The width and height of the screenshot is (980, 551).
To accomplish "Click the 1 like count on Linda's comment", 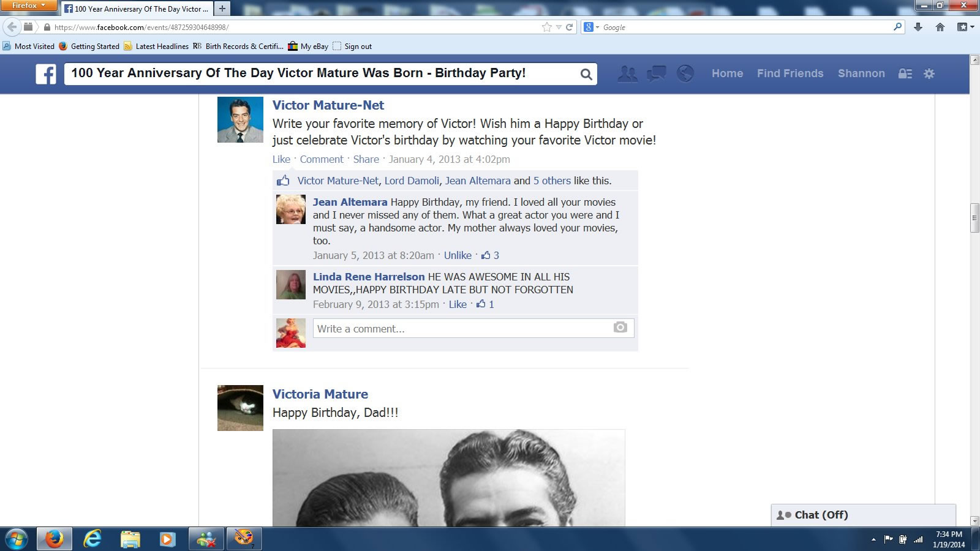I will point(486,304).
